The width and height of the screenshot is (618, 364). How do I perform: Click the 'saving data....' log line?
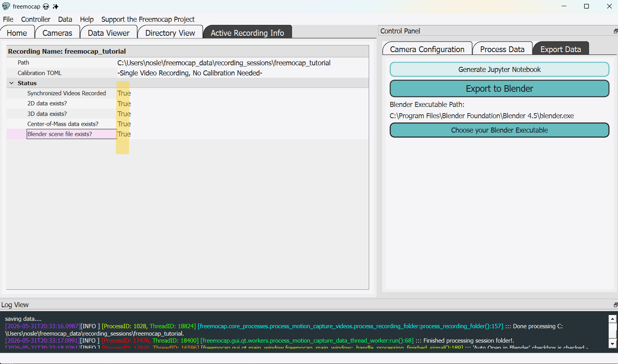[23, 319]
